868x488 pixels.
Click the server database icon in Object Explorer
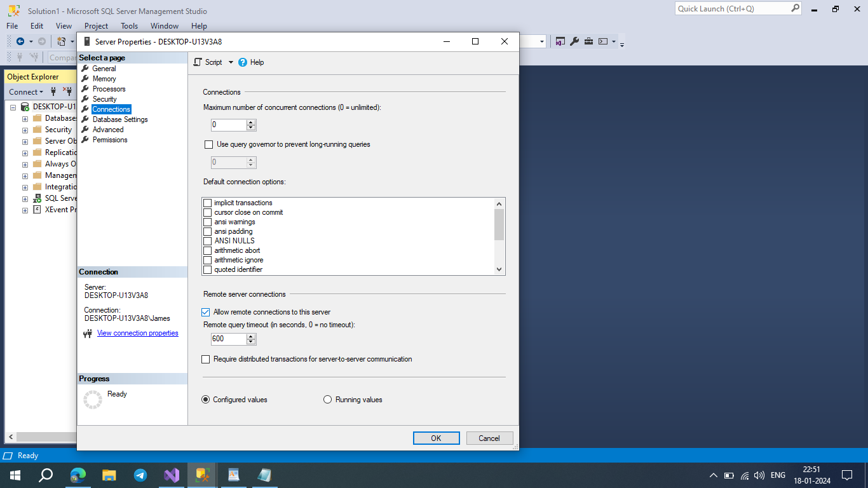tap(25, 107)
